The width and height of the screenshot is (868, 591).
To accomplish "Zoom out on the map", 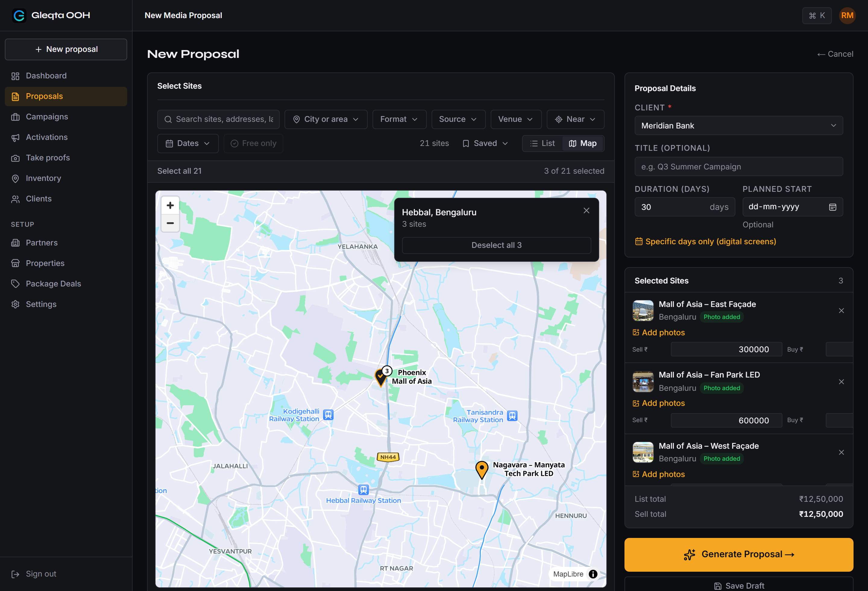I will [x=170, y=223].
